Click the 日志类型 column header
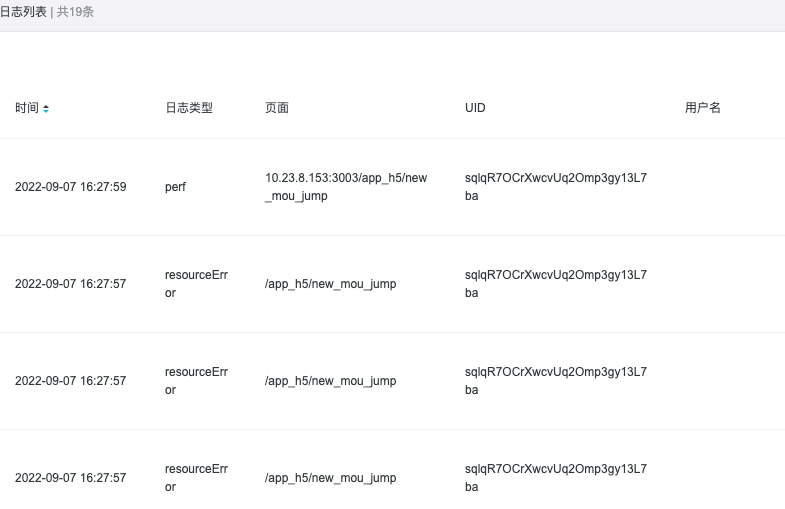 click(189, 108)
